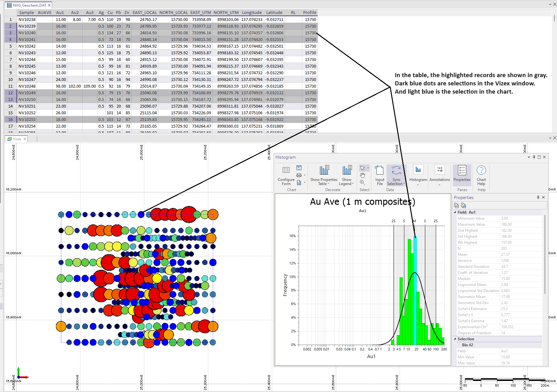Toggle the Properties pane button
The width and height of the screenshot is (557, 392).
pyautogui.click(x=462, y=174)
